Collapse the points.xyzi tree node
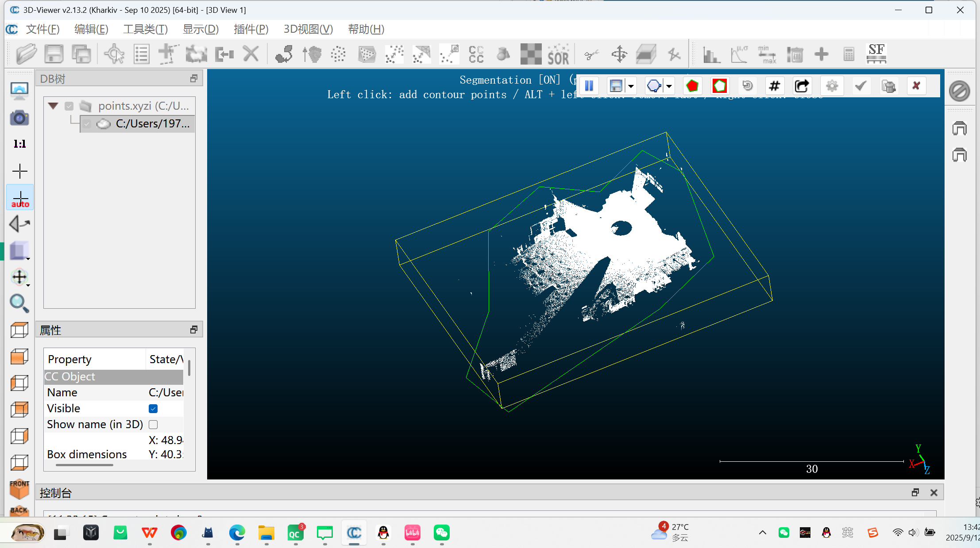 [x=53, y=106]
